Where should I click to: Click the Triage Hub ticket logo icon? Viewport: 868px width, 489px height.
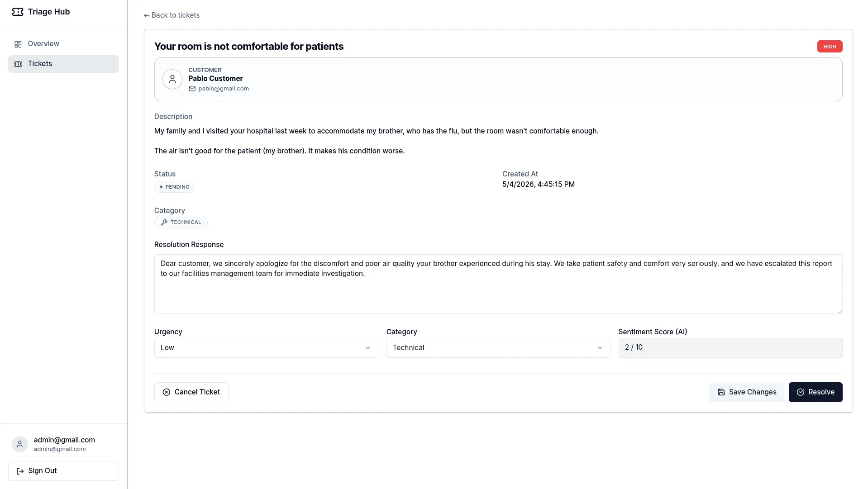tap(18, 12)
